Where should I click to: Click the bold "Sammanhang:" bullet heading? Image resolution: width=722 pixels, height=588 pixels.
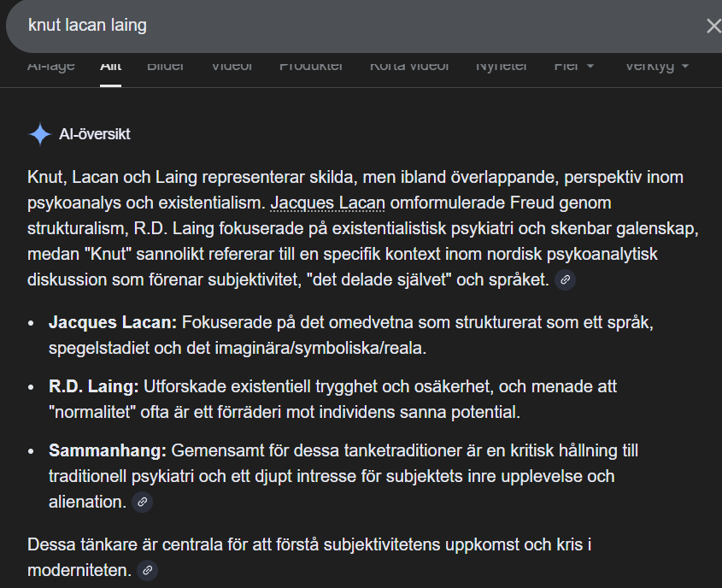(108, 450)
